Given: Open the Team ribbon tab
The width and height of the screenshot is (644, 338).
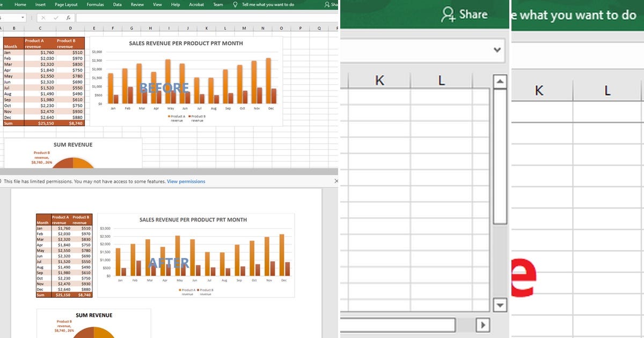Looking at the screenshot, I should 217,4.
